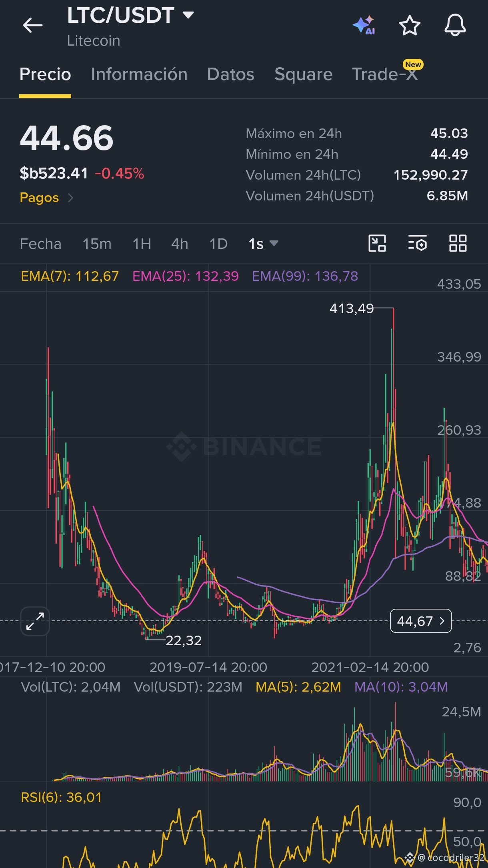Tap the EMA(99): 136,78 indicator label
This screenshot has height=868, width=488.
click(305, 276)
